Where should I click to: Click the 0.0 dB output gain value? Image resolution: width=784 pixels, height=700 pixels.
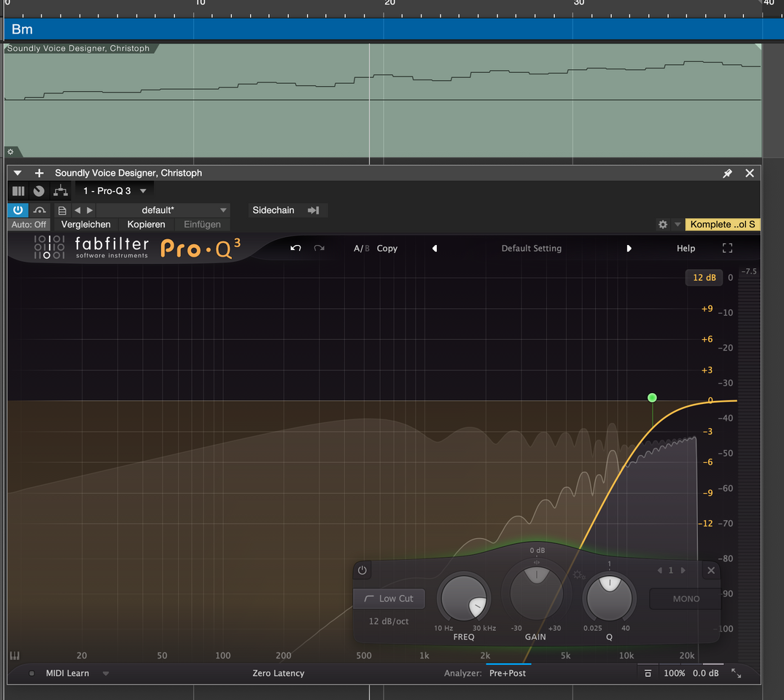click(x=705, y=674)
